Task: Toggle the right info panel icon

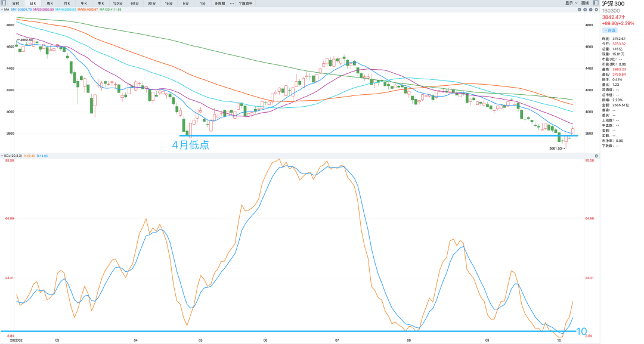Action: click(595, 3)
